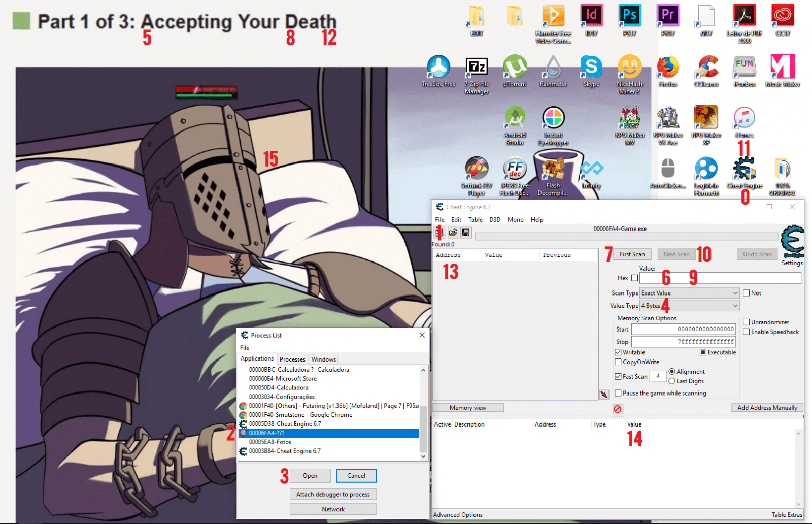Launch NiceHash Miner 2 from the desktop
Screen dimensions: 812x524
tap(629, 75)
